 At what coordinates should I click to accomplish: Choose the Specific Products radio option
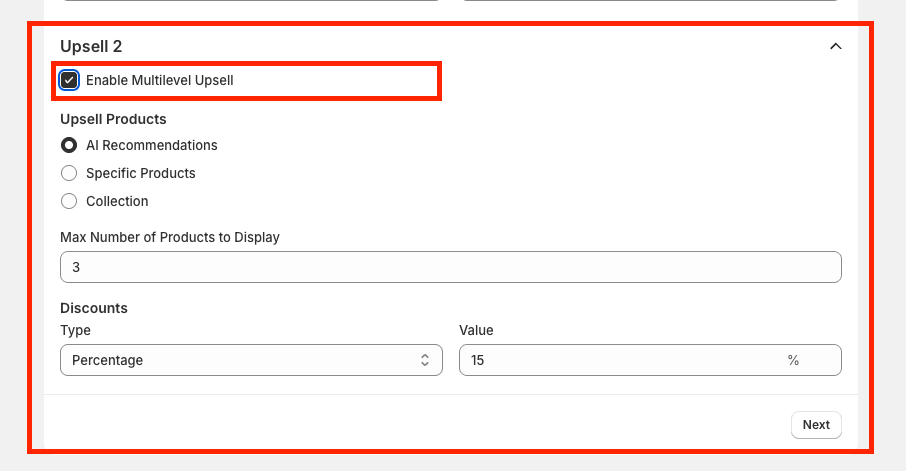tap(69, 173)
